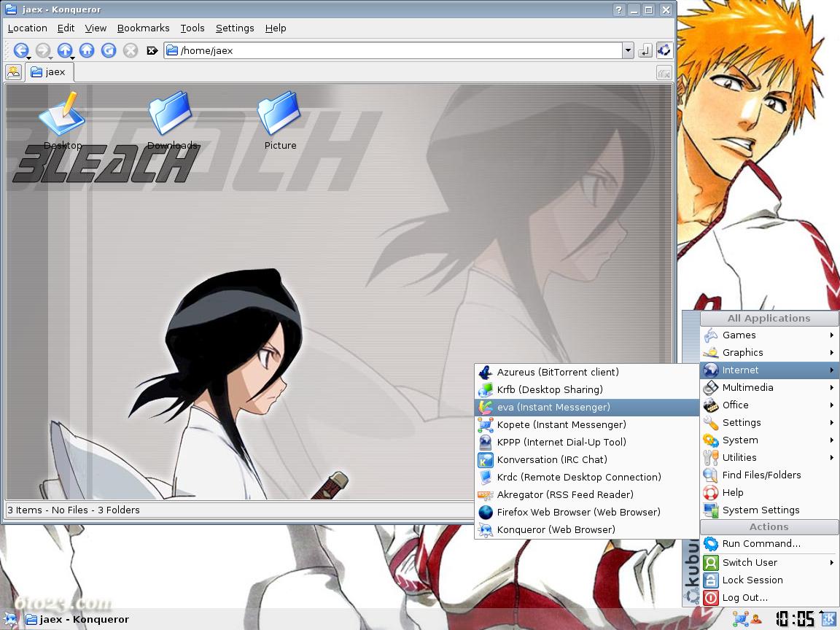The width and height of the screenshot is (840, 630).
Task: Expand the System submenu
Action: point(769,440)
